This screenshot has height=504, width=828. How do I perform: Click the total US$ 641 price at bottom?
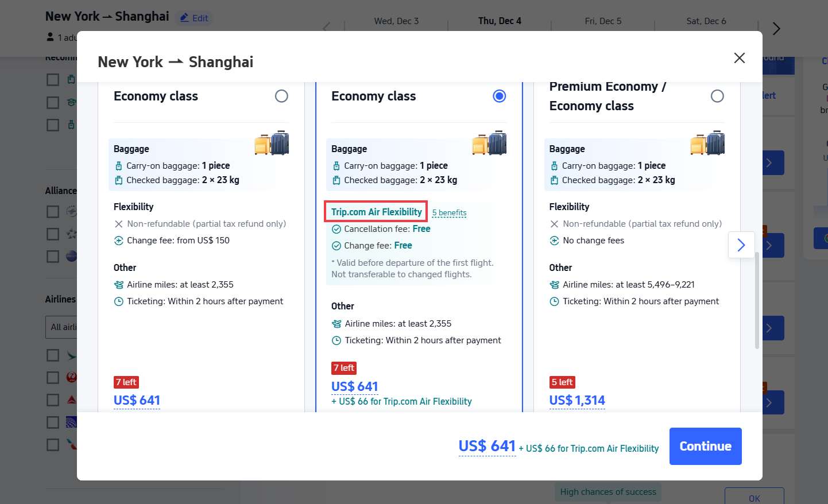click(487, 446)
